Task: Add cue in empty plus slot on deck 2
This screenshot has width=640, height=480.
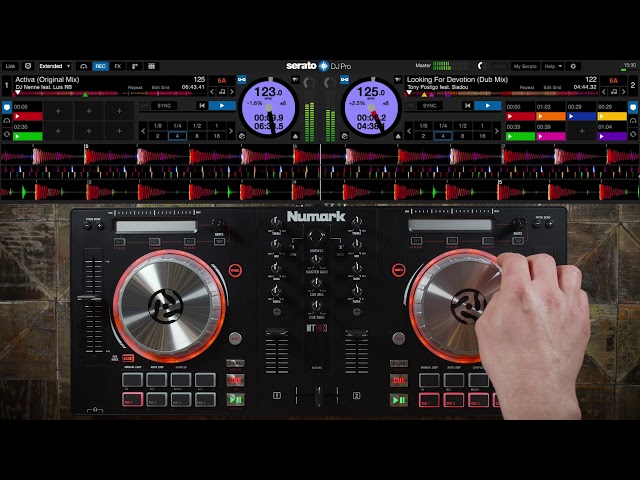Action: click(582, 131)
